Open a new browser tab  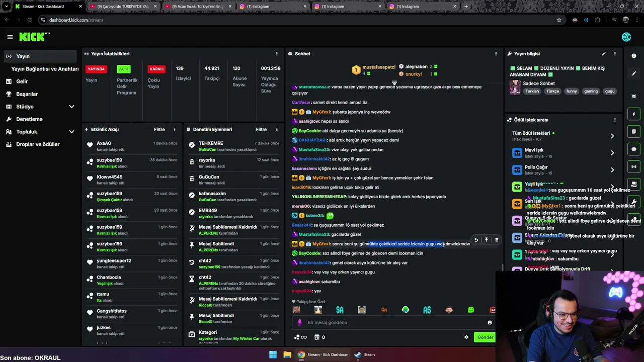coord(466,7)
